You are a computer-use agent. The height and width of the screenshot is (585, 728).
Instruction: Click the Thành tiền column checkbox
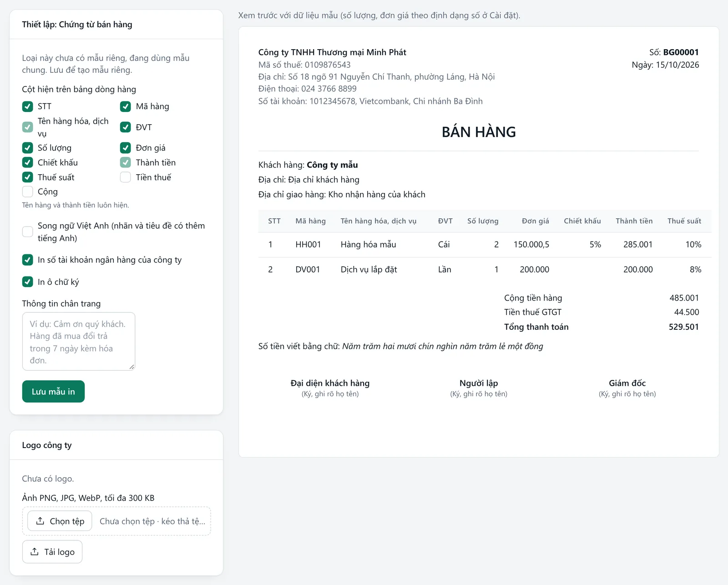point(126,162)
